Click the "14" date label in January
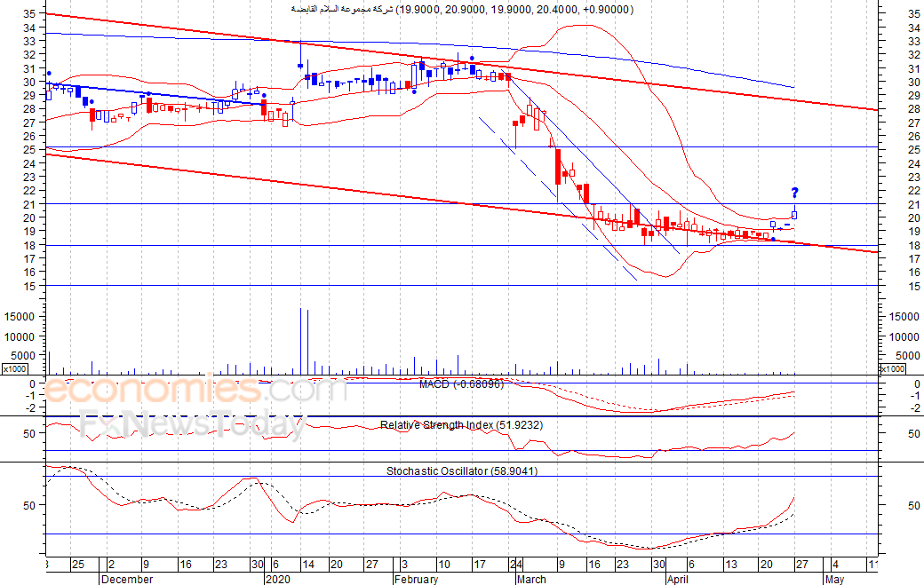The height and width of the screenshot is (585, 924). coord(308,565)
